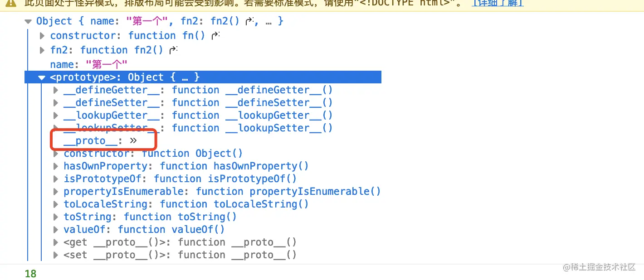Expand the constructor: function fn() entry
The width and height of the screenshot is (644, 280).
coord(42,35)
